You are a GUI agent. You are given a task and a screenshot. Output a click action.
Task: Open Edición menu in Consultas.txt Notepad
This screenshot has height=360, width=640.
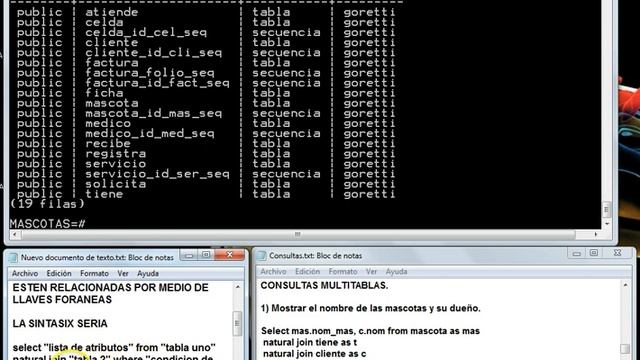tap(307, 271)
